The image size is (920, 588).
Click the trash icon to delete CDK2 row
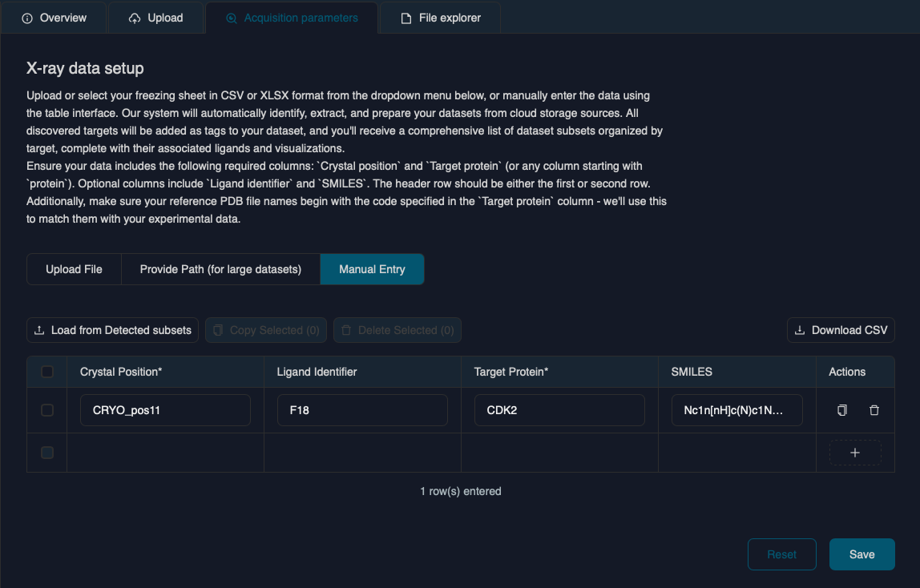point(874,410)
